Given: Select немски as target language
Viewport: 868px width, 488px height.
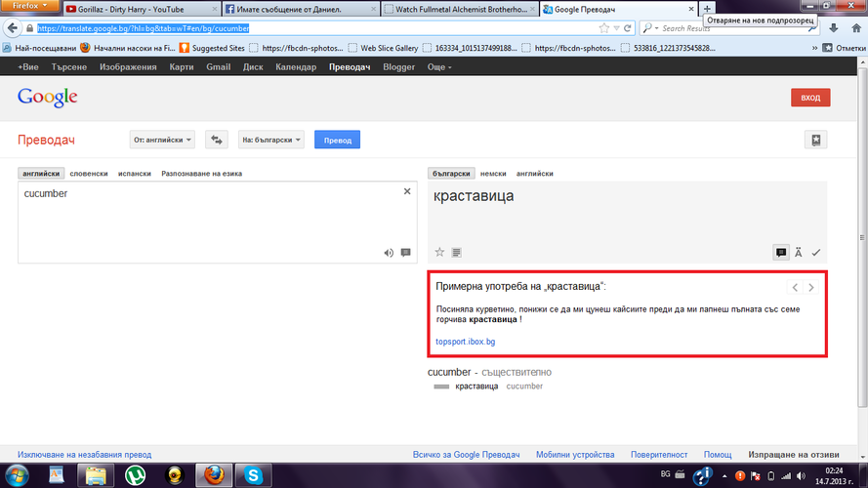Looking at the screenshot, I should pyautogui.click(x=493, y=173).
